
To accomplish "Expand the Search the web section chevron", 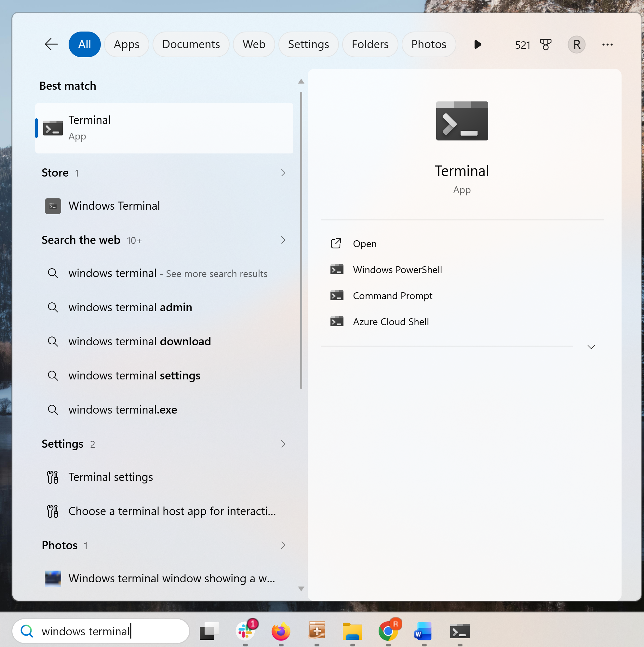I will click(x=283, y=240).
